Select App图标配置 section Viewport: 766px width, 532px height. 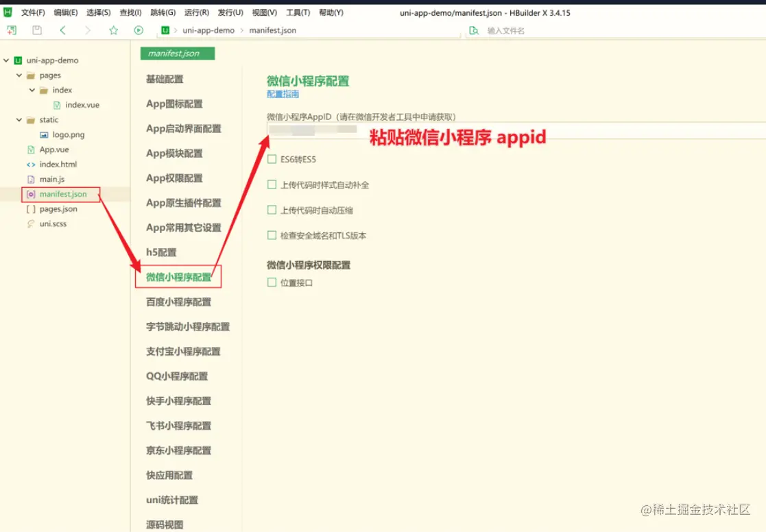coord(174,104)
